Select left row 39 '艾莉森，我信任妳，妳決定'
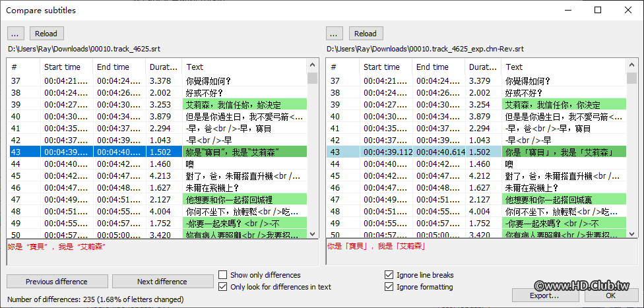This screenshot has width=644, height=308. 158,105
